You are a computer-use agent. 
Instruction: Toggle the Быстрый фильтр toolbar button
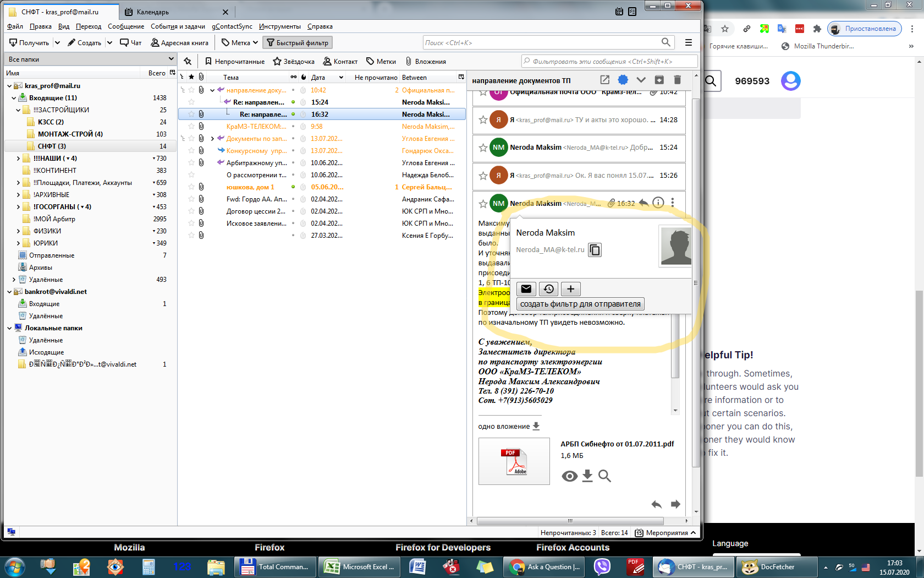tap(298, 42)
